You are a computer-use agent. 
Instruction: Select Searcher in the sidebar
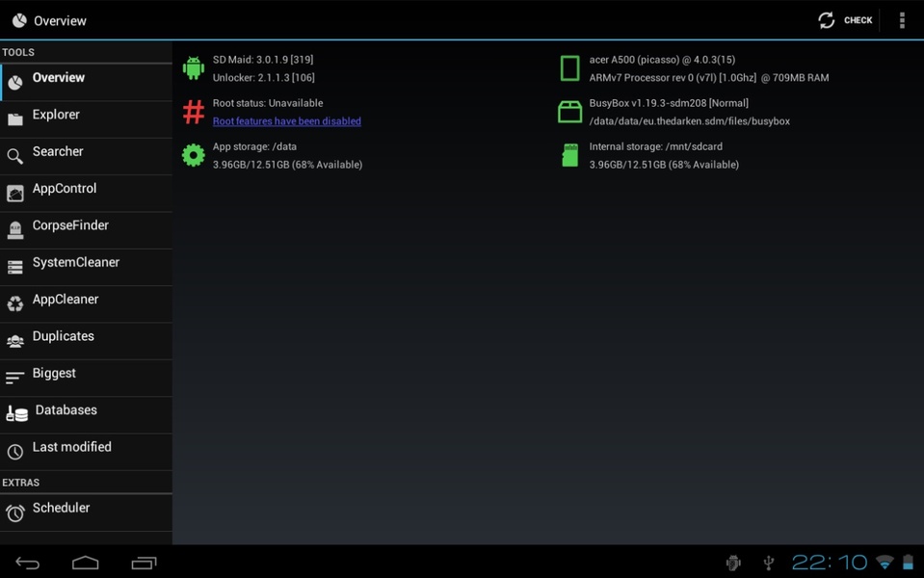[x=58, y=152]
